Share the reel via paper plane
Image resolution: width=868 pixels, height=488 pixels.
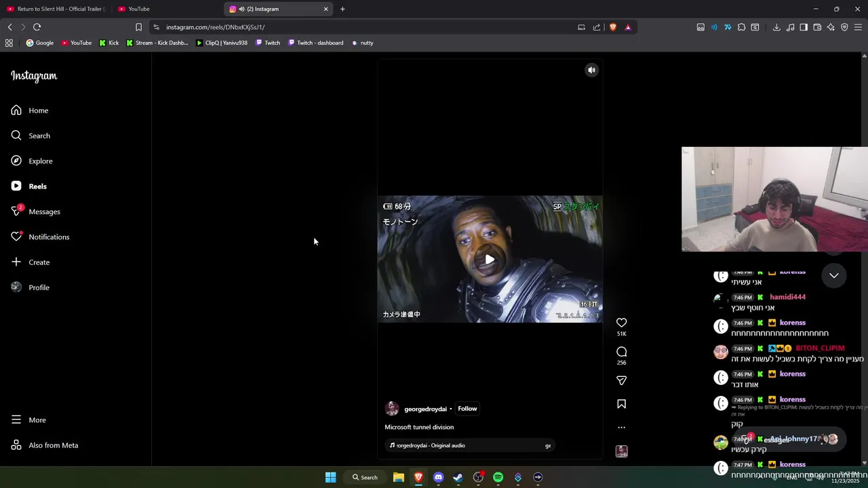point(621,380)
